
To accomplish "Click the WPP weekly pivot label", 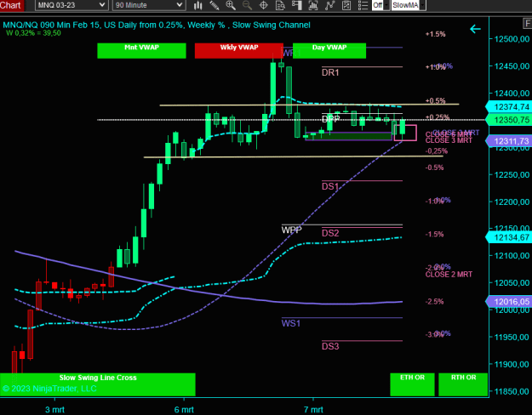I will tap(291, 230).
